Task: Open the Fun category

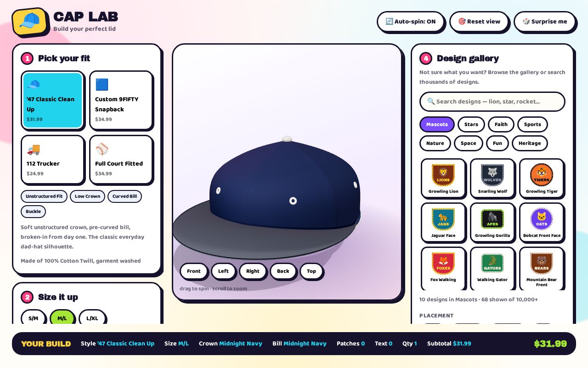Action: point(498,143)
